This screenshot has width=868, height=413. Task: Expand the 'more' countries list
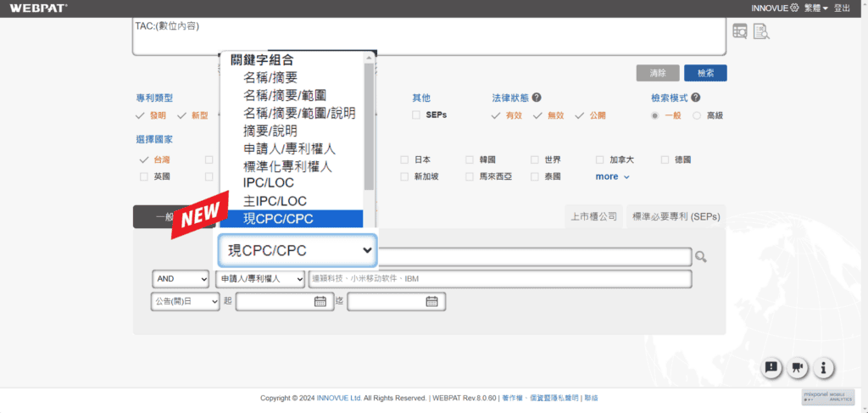coord(612,176)
